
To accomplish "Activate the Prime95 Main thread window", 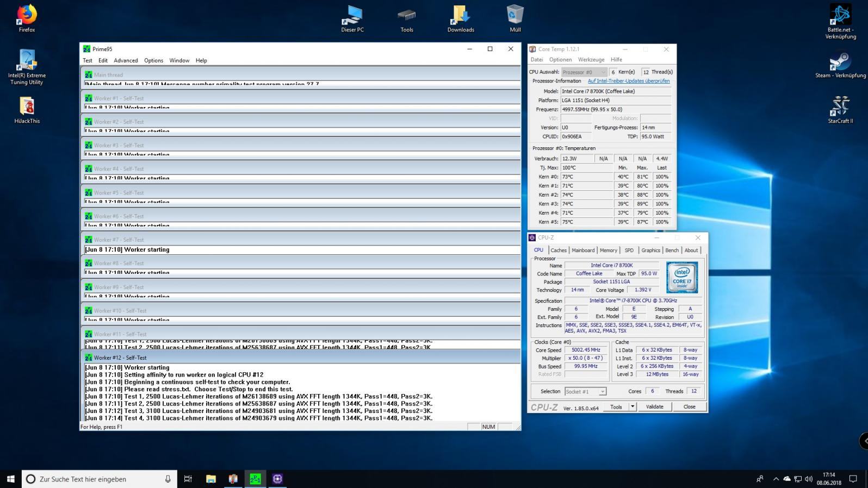I will (x=301, y=74).
